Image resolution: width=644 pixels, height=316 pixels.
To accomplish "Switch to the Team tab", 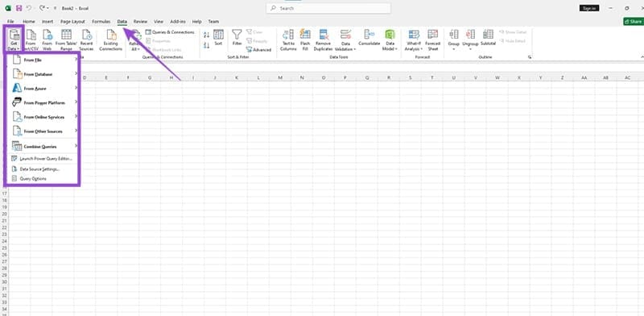I will tap(213, 22).
